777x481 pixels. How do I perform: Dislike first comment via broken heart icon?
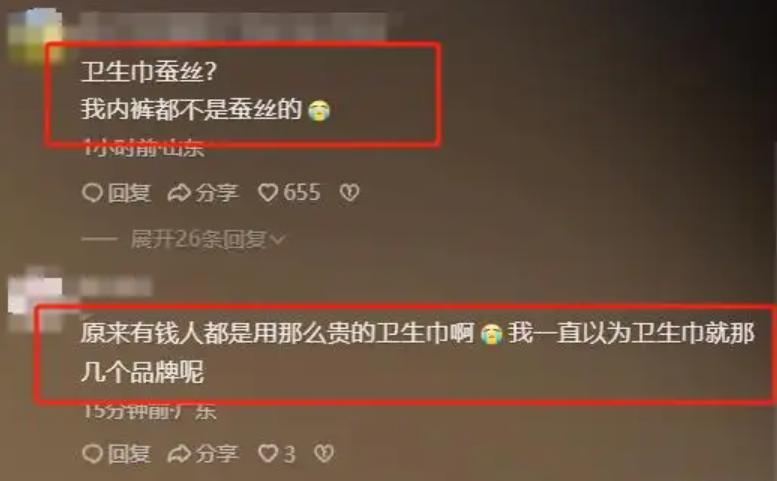click(x=349, y=193)
